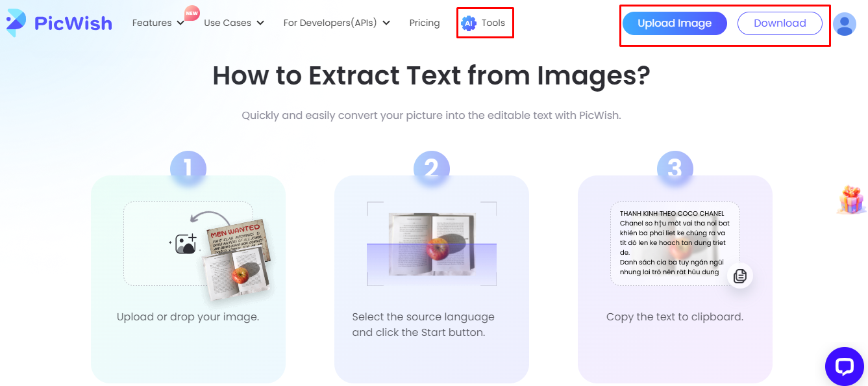Viewport: 868px width, 386px height.
Task: Click the copy-to-clipboard icon in step 3
Action: click(x=740, y=276)
